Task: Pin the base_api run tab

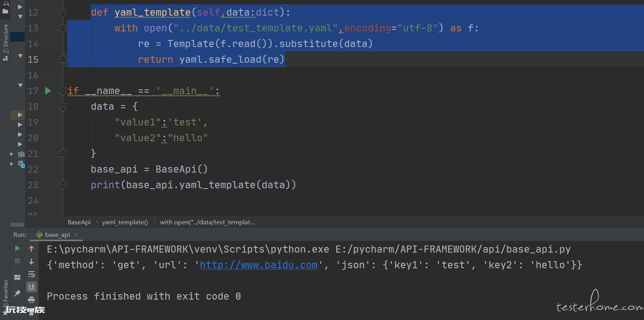Action: point(17,293)
